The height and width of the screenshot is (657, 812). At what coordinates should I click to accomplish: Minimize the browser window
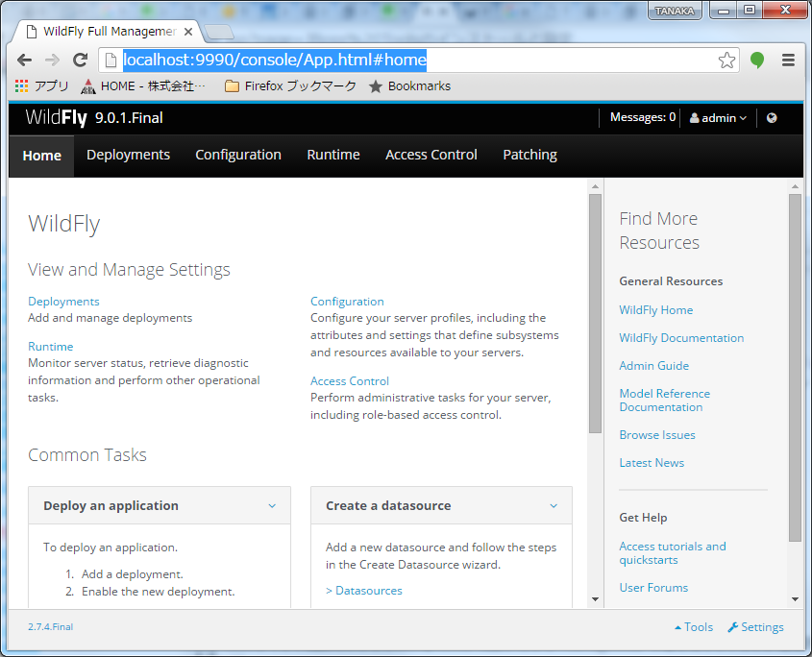tap(724, 11)
